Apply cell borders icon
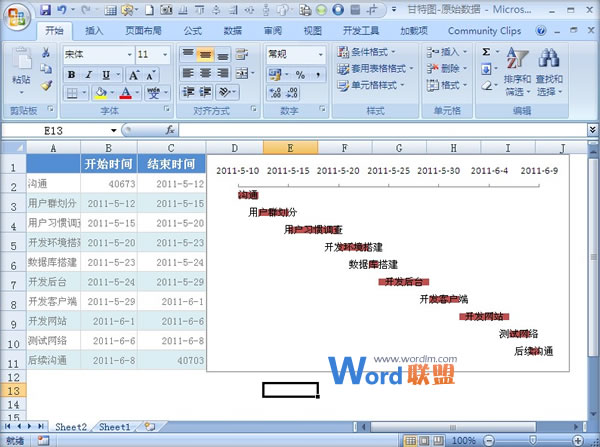600x447 pixels. click(x=72, y=93)
